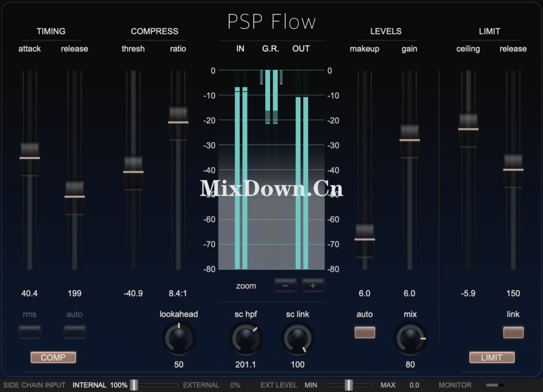Disable the LIMIT section button

[x=492, y=358]
